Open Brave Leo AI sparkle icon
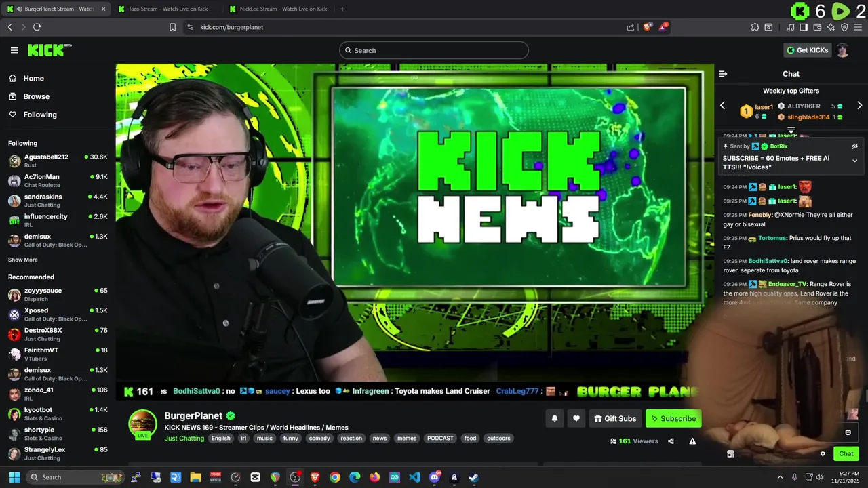This screenshot has height=488, width=868. tap(831, 27)
